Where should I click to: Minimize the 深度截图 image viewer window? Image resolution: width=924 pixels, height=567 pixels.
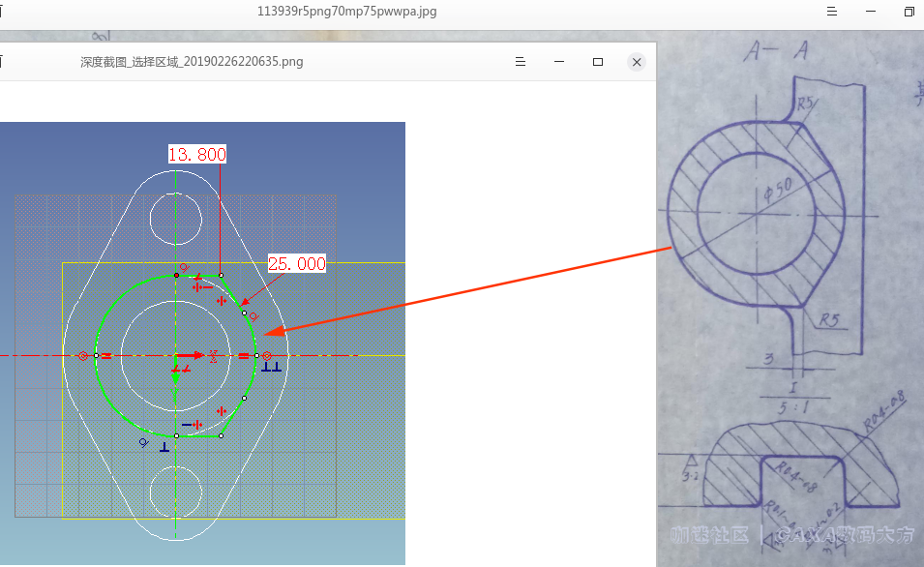[559, 62]
